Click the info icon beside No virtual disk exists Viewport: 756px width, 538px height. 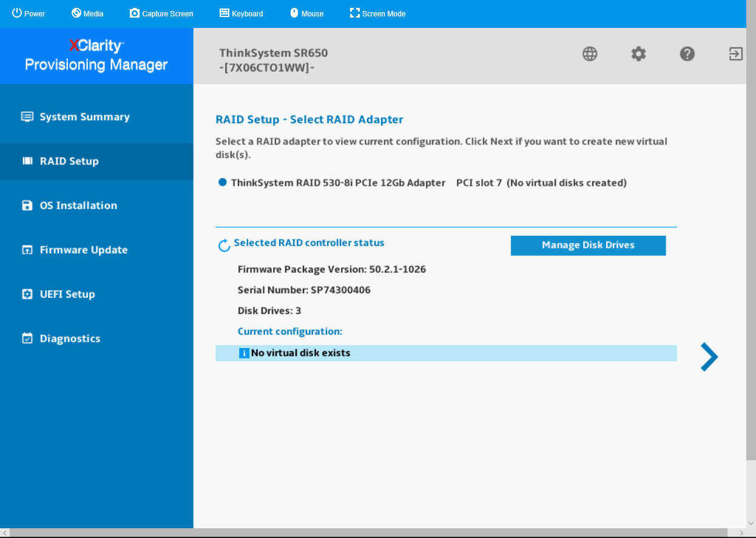pos(244,353)
